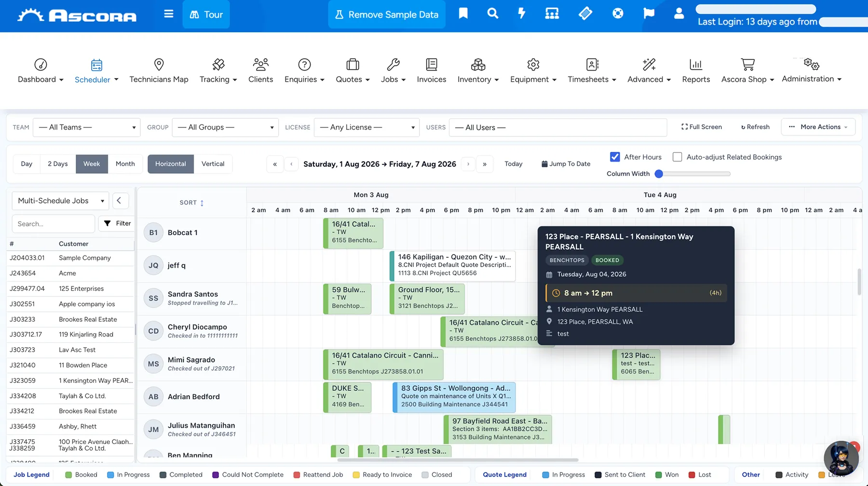Open the team grid icon in header
This screenshot has height=486, width=868.
point(552,13)
